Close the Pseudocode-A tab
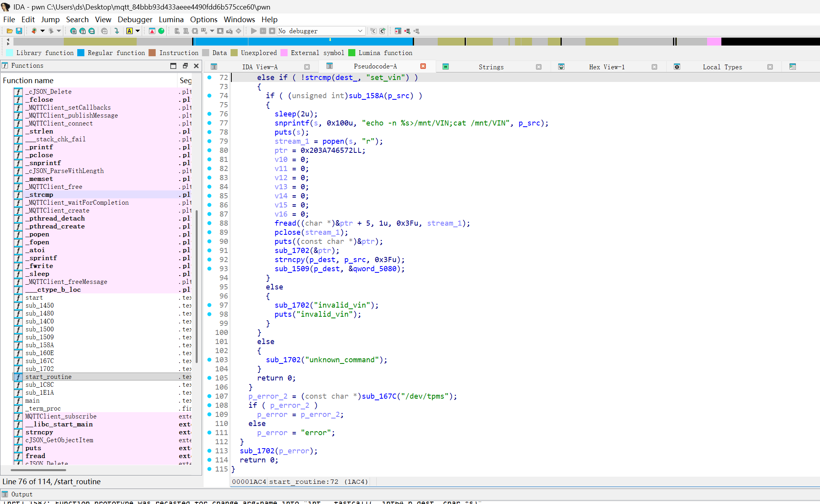The width and height of the screenshot is (820, 504). [423, 66]
